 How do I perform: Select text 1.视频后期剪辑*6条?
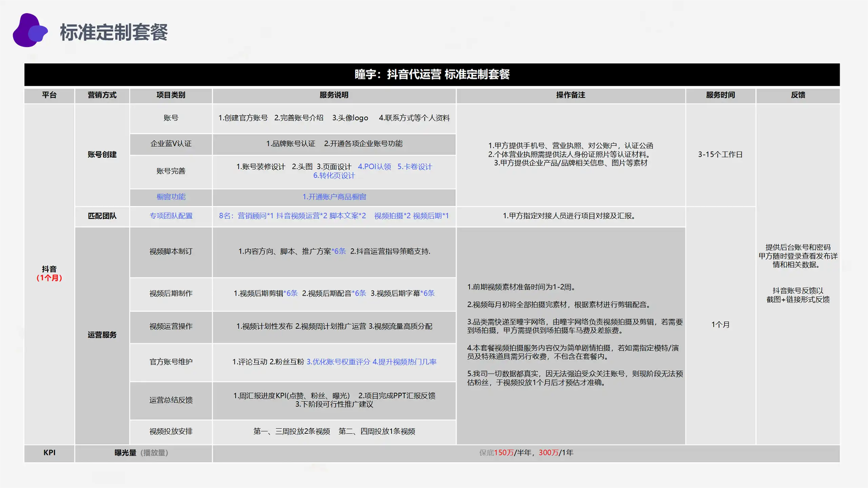265,294
